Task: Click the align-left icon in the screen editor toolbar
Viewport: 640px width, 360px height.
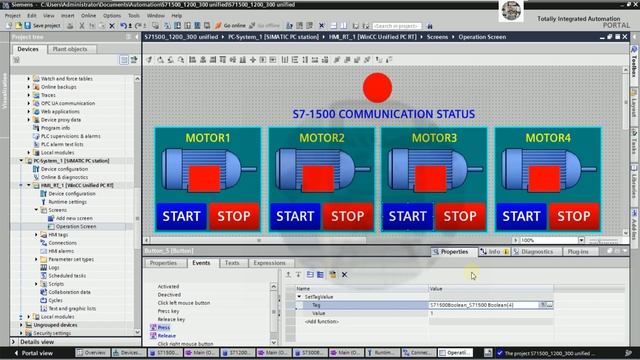Action: [x=192, y=60]
